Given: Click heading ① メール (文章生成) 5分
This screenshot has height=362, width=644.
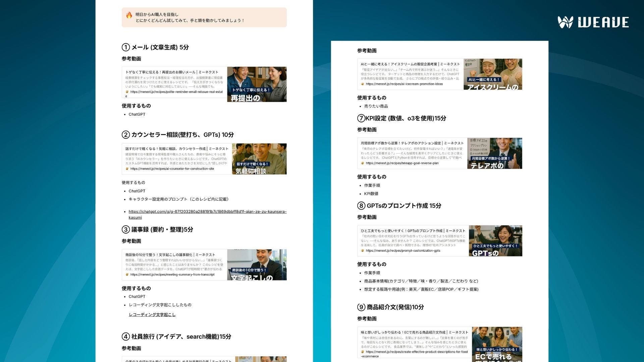Looking at the screenshot, I should point(155,47).
